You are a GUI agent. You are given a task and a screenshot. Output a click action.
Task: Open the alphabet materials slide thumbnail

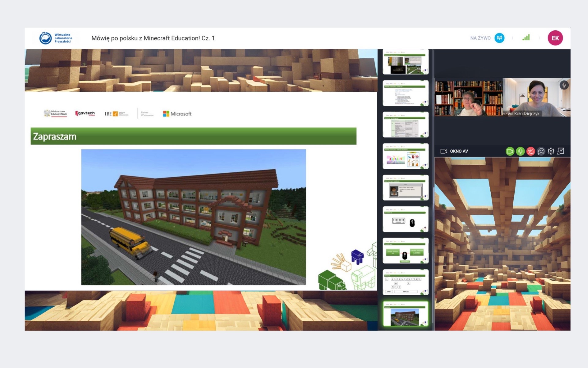click(x=405, y=156)
